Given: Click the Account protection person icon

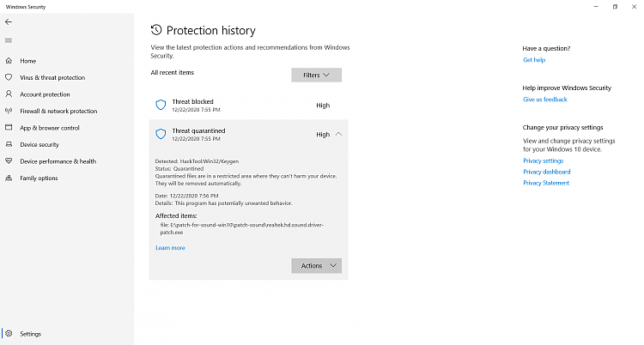Looking at the screenshot, I should tap(9, 94).
